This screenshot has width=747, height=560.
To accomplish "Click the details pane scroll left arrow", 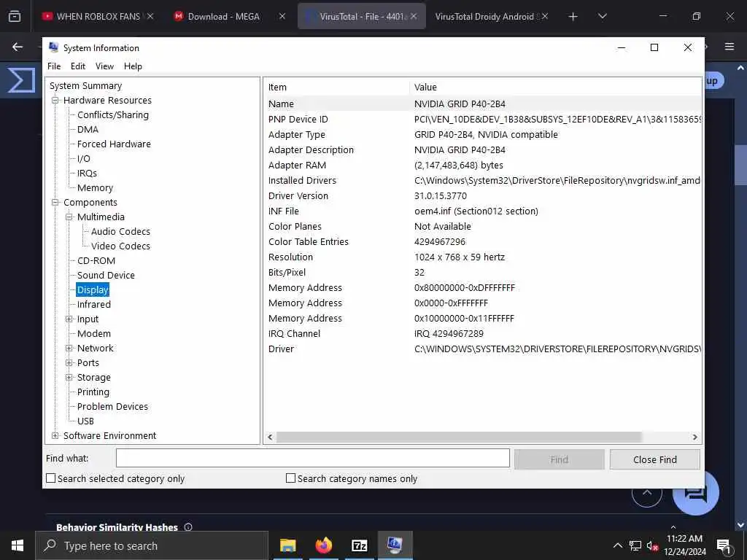I will (x=270, y=437).
